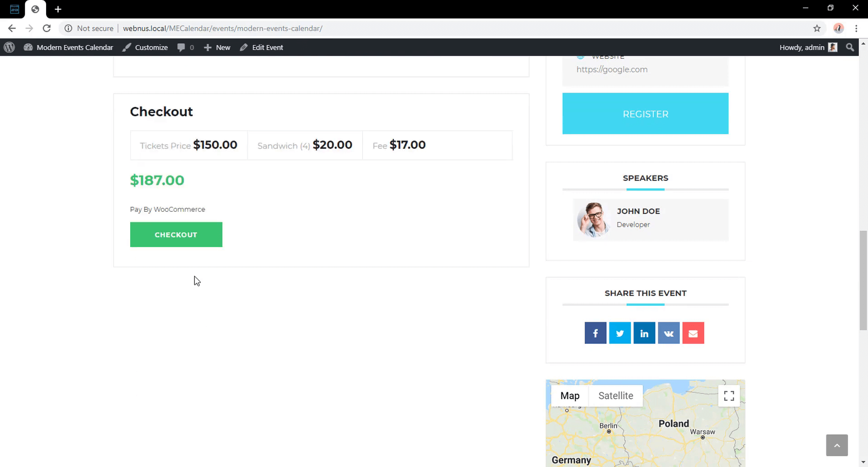Click the SHARE THIS EVENT heading
The image size is (868, 467).
point(645,293)
